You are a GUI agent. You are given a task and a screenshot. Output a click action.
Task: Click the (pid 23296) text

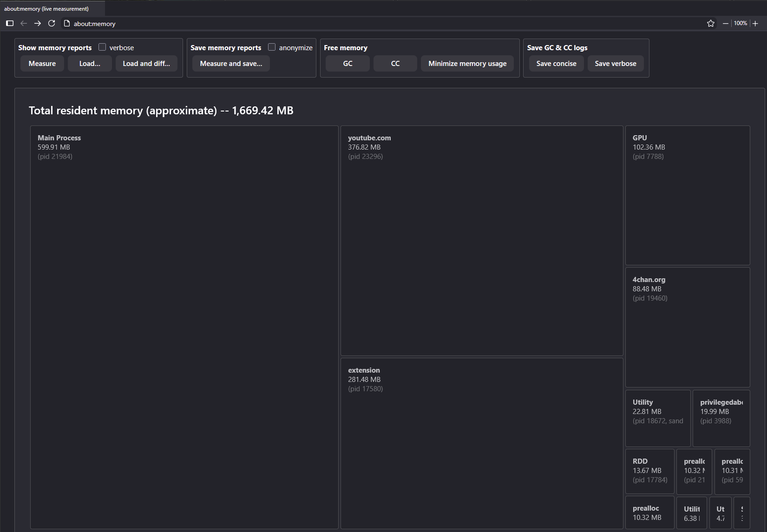coord(366,157)
